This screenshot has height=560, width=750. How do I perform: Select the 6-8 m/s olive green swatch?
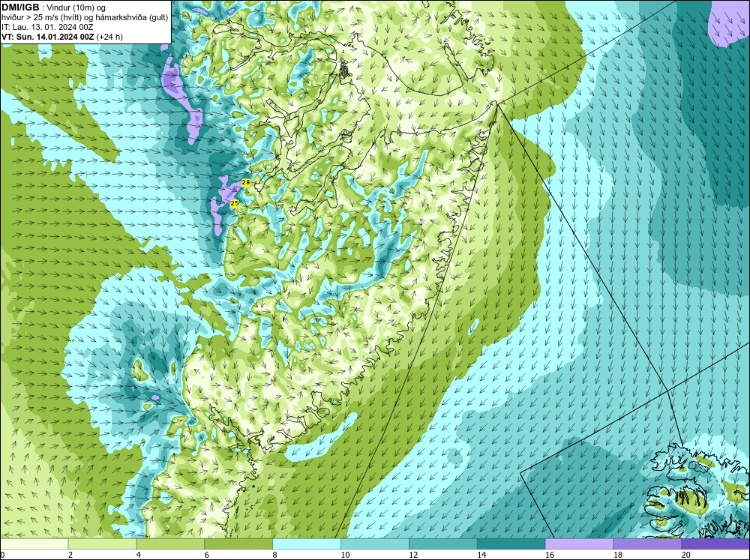pyautogui.click(x=238, y=544)
